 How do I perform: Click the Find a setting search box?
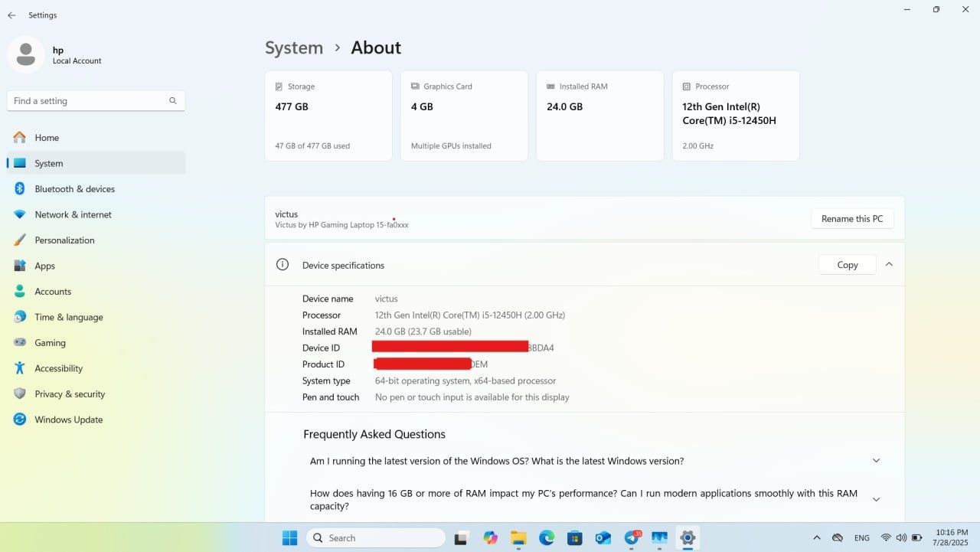96,100
